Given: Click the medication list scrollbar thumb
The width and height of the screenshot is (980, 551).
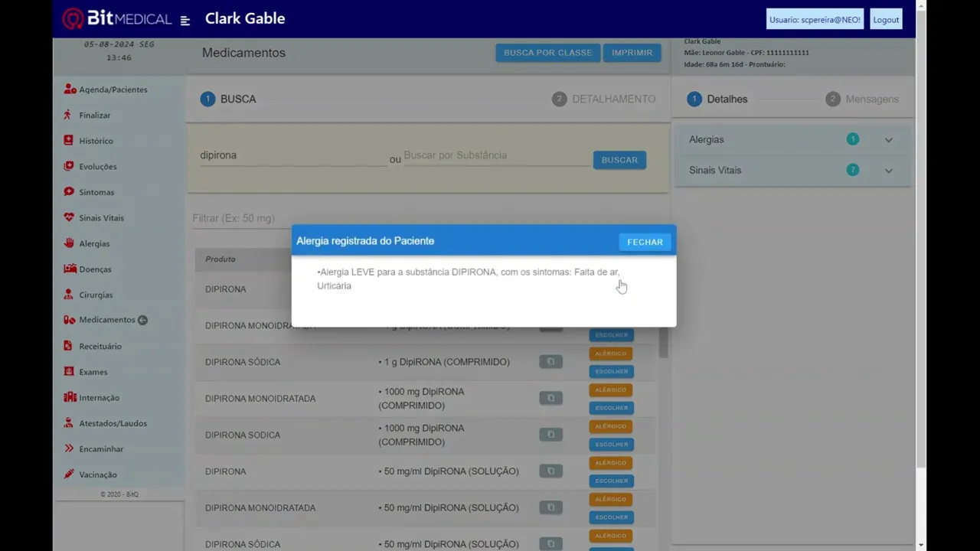Looking at the screenshot, I should pos(663,341).
